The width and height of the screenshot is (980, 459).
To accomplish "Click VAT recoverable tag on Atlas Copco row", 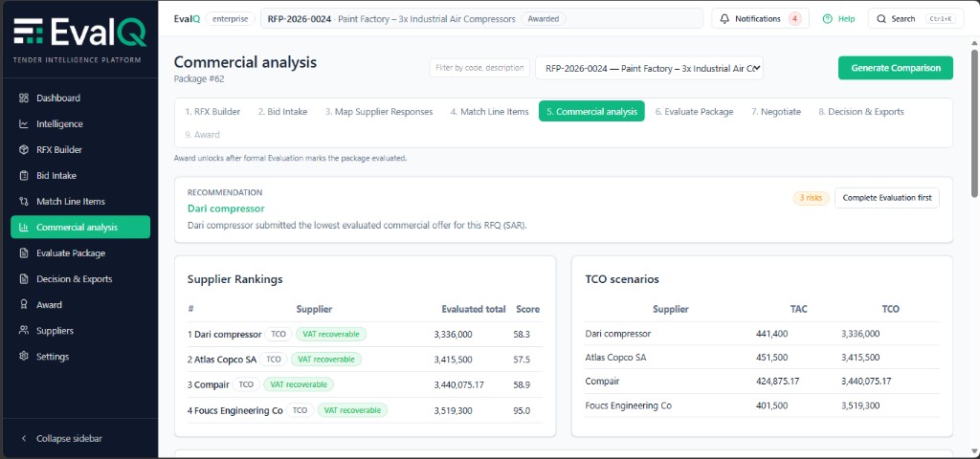I will 325,360.
